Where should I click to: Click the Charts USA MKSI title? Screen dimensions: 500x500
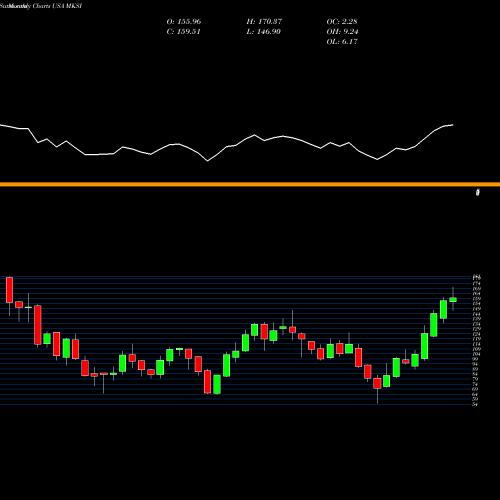57,6
